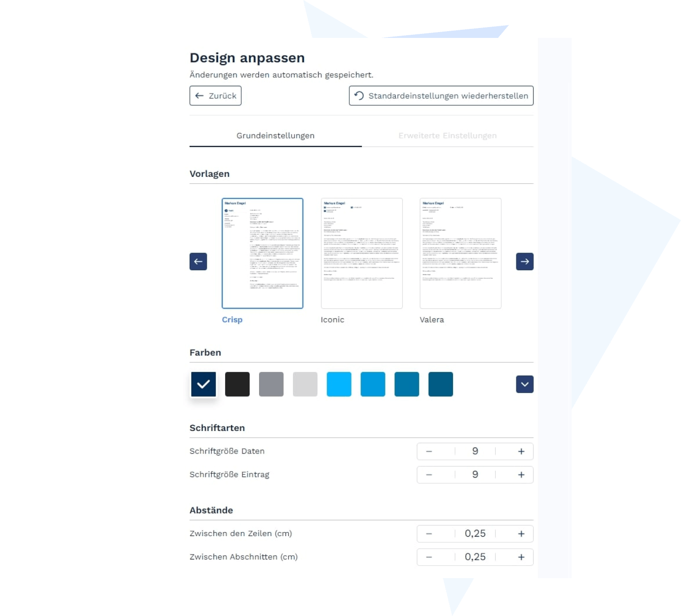Screen dimensions: 681x616
Task: Click the Zwischen Abschnitten (cm) label
Action: [x=244, y=557]
